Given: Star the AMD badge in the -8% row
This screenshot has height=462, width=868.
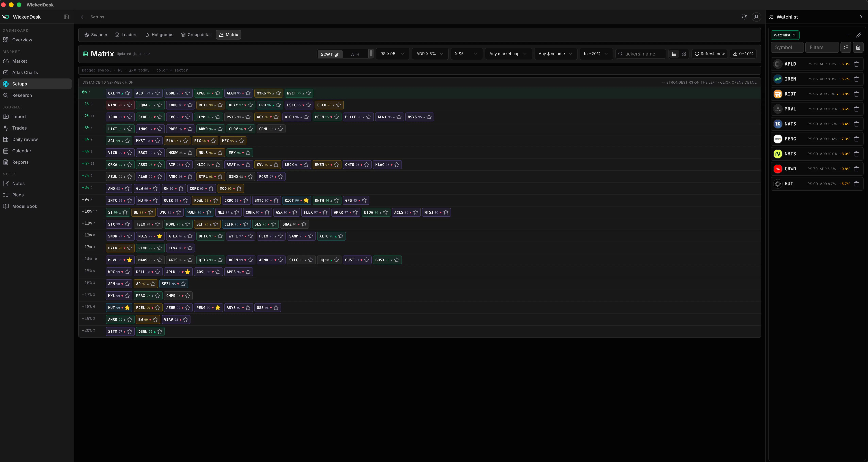Looking at the screenshot, I should point(127,189).
